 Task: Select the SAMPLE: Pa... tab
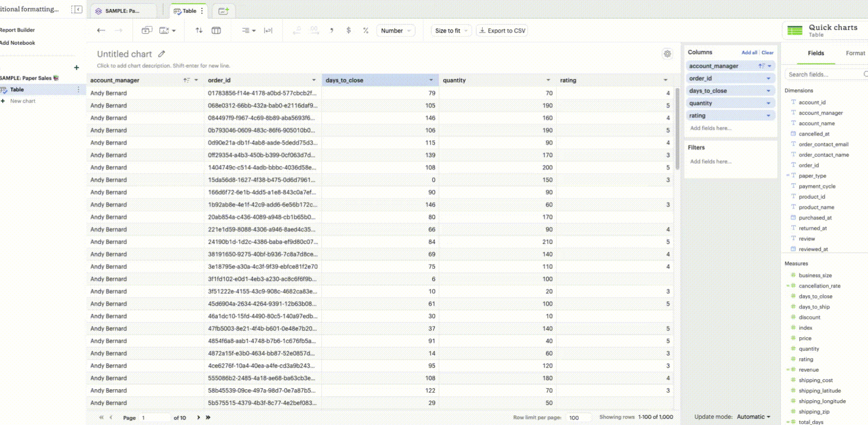point(122,10)
